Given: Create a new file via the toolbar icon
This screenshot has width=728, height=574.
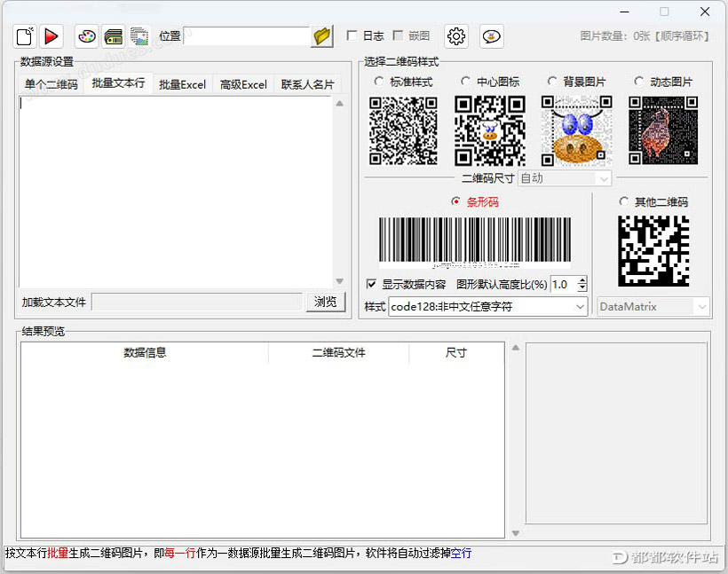Looking at the screenshot, I should (22, 35).
